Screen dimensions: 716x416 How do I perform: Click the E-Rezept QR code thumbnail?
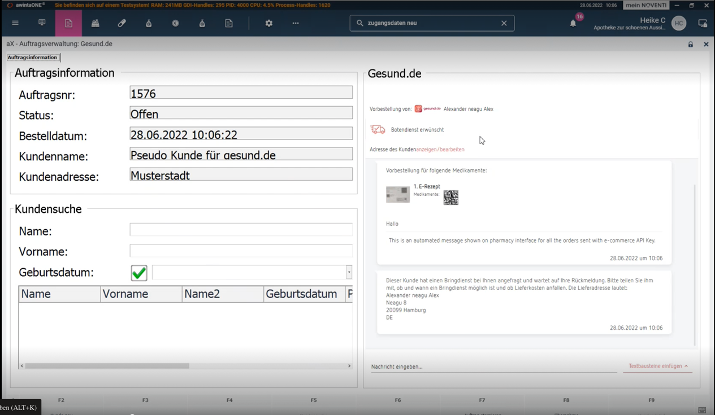[x=451, y=197]
